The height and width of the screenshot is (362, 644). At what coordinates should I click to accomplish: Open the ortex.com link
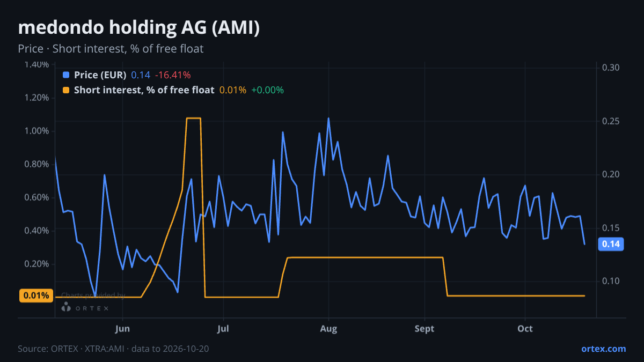tap(604, 349)
